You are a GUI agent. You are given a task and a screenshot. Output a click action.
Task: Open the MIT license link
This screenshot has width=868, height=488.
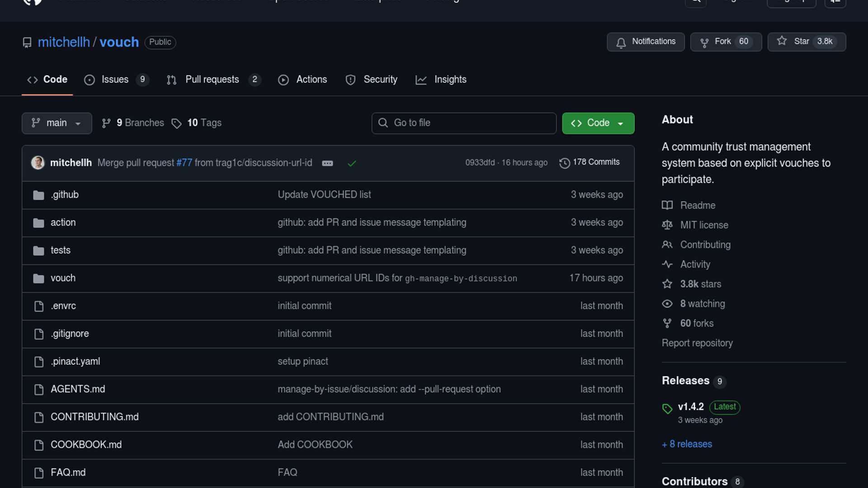coord(704,225)
